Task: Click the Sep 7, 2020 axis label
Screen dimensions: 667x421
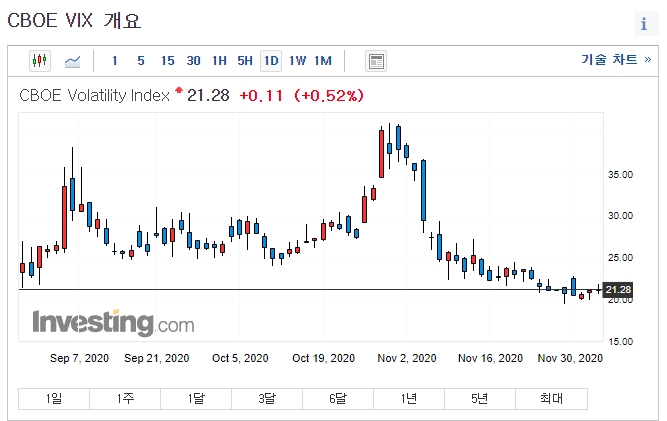Action: 80,358
